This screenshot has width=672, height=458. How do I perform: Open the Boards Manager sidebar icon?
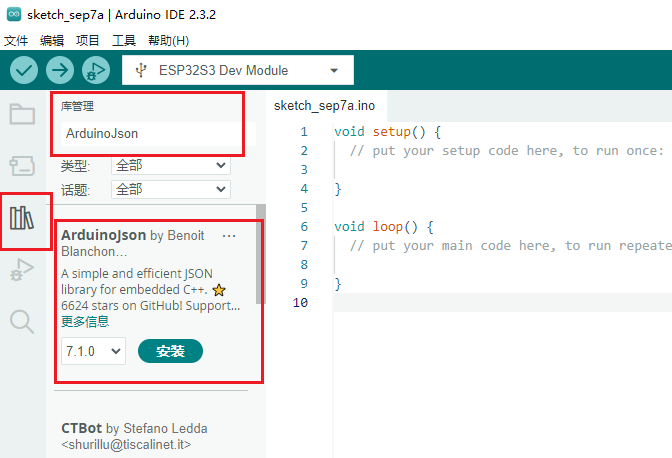pos(22,166)
